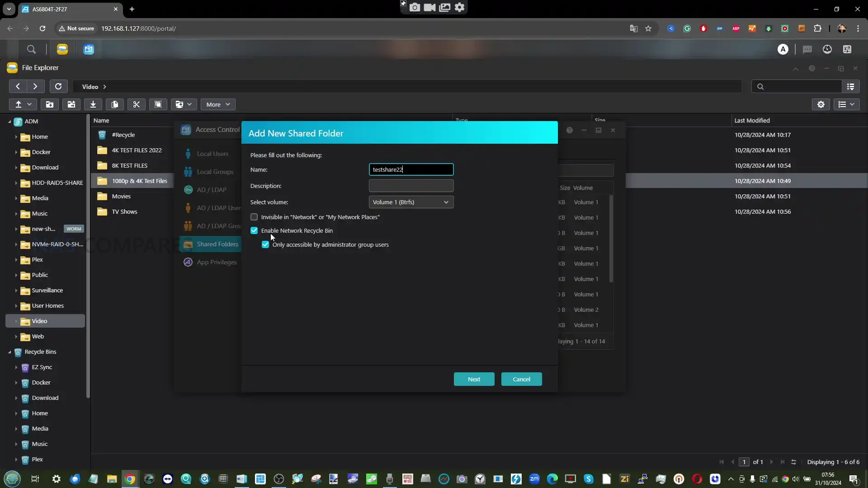Select Local Users in Access Control sidebar
Screen dimensions: 868x488
(x=212, y=154)
